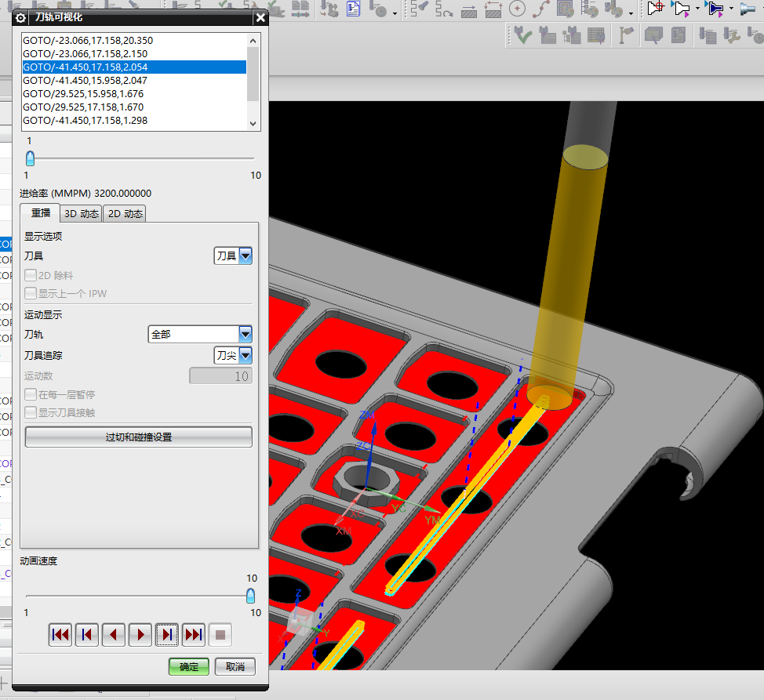The image size is (764, 700).
Task: Switch to the 3D 动态 tab
Action: (x=82, y=214)
